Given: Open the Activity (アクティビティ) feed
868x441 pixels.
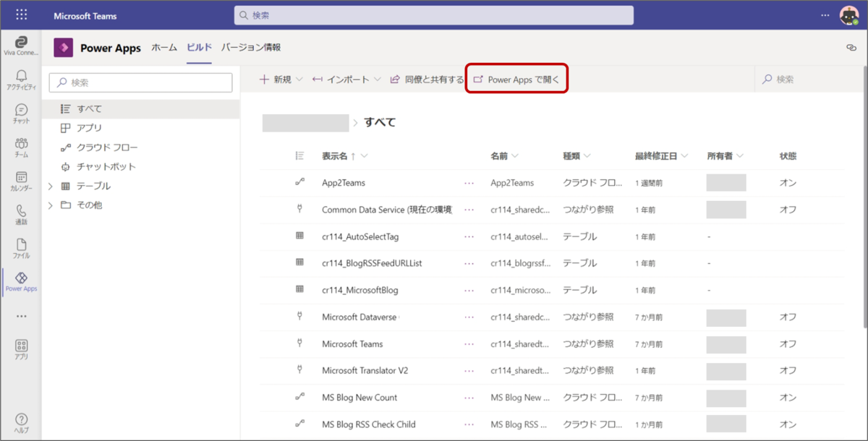Looking at the screenshot, I should [21, 80].
